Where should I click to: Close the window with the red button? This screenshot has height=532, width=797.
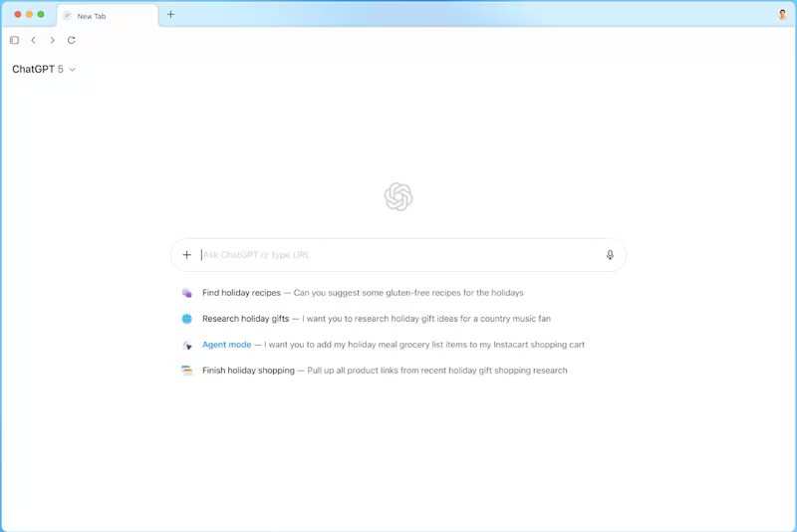pos(18,14)
